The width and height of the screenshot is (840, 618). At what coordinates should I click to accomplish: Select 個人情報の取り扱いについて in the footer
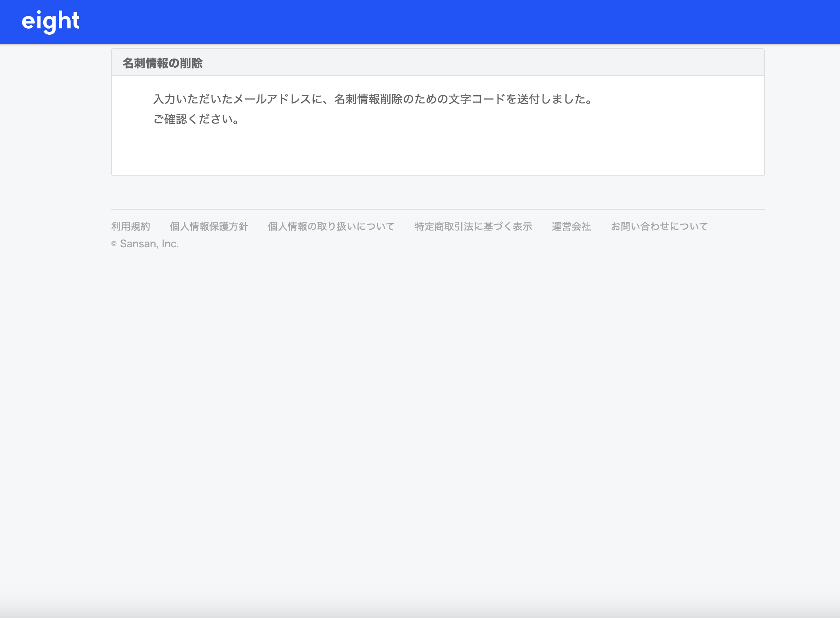click(x=331, y=226)
